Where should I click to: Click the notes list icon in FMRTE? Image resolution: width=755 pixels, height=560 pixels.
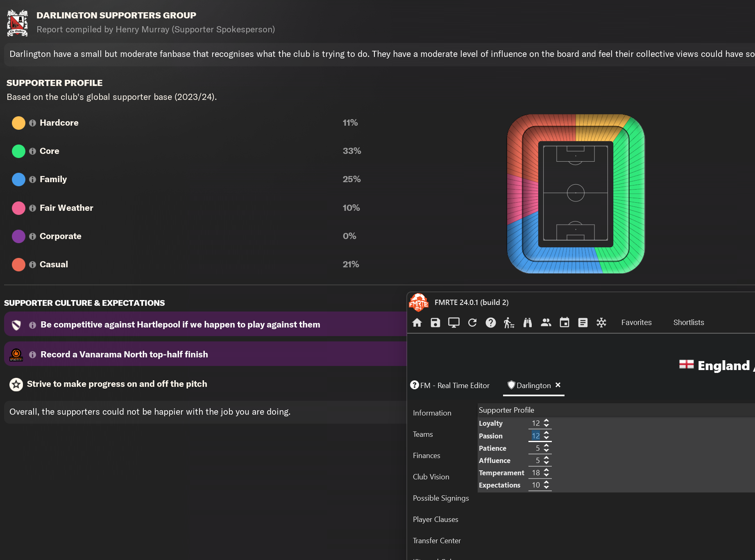(x=583, y=323)
